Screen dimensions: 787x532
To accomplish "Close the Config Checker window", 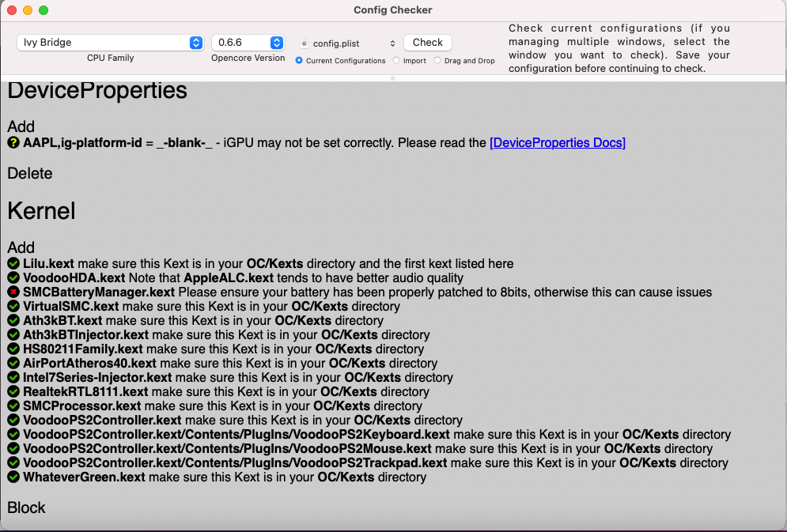I will pyautogui.click(x=12, y=10).
